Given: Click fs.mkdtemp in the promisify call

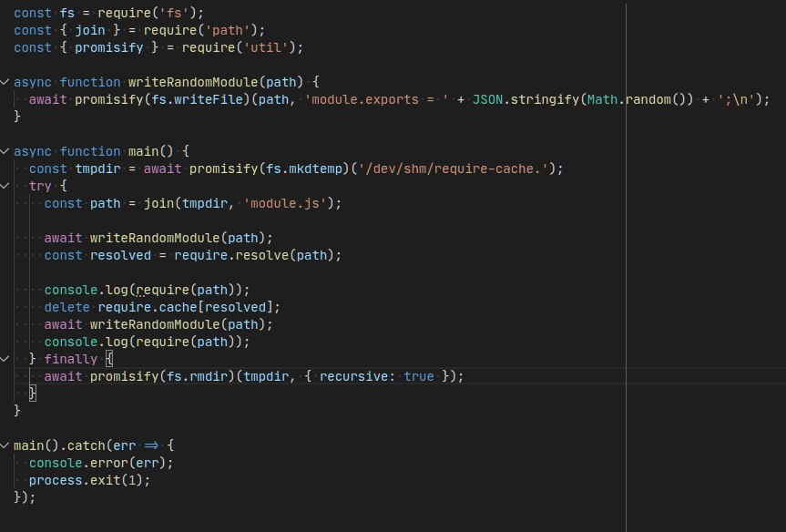Looking at the screenshot, I should click(304, 169).
